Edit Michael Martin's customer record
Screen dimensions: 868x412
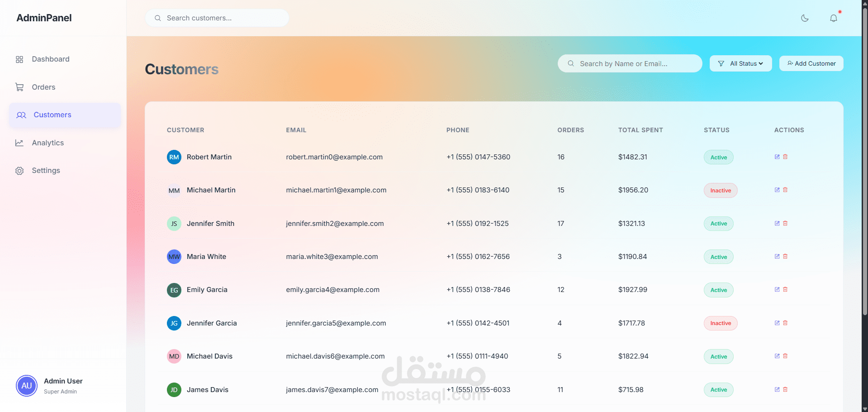[777, 190]
